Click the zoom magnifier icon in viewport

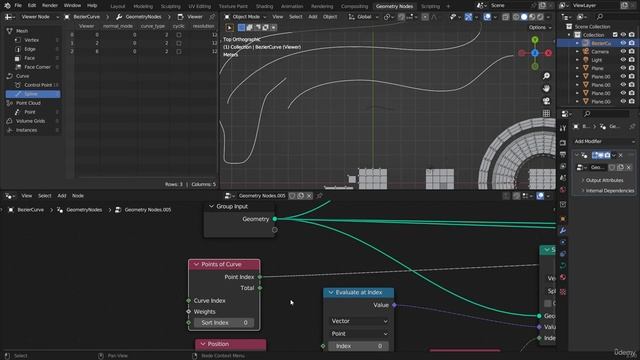[546, 76]
